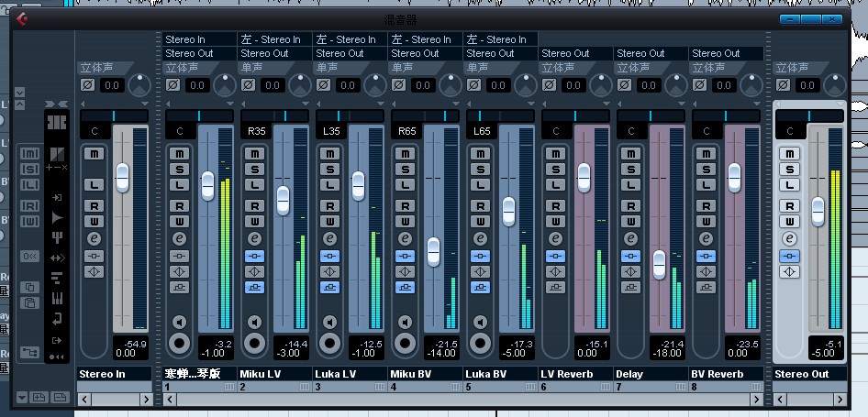Open channel edit on Stereo Out

(789, 238)
